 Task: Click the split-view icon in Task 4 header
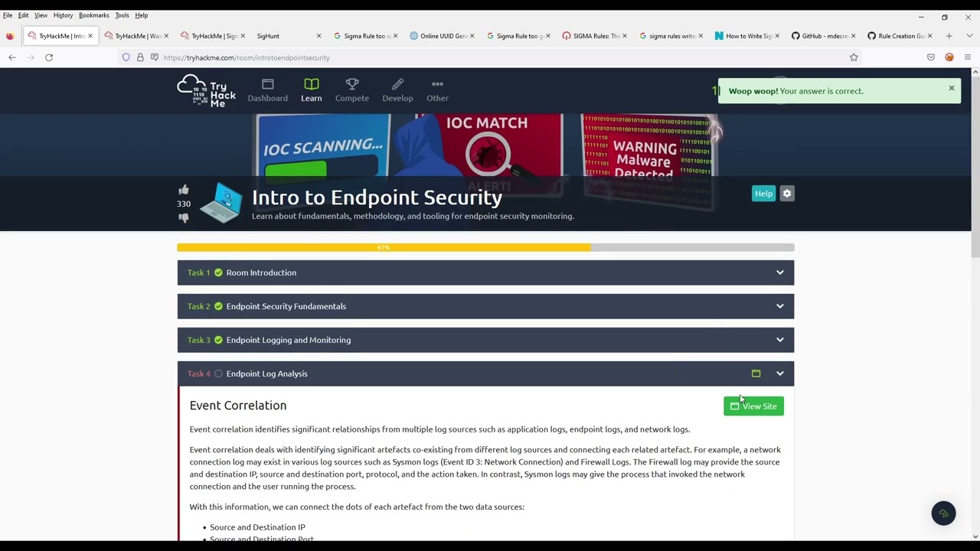point(756,373)
